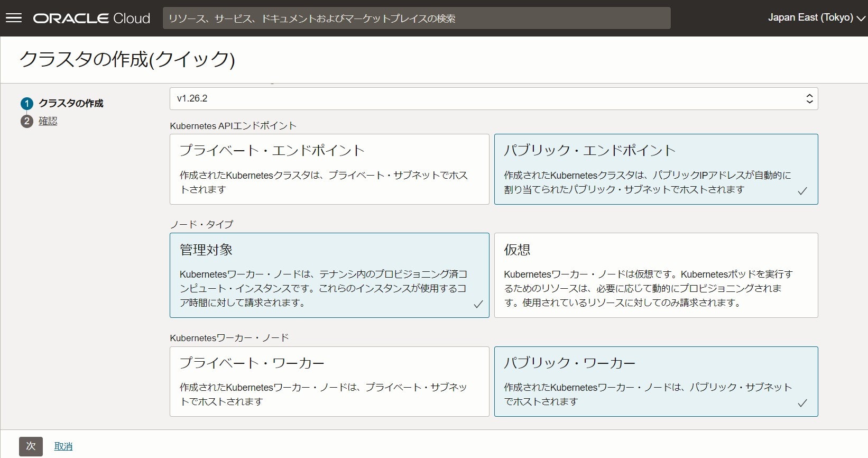Image resolution: width=868 pixels, height=458 pixels.
Task: Open the v1.26.2 Kubernetes version dropdown
Action: [494, 98]
